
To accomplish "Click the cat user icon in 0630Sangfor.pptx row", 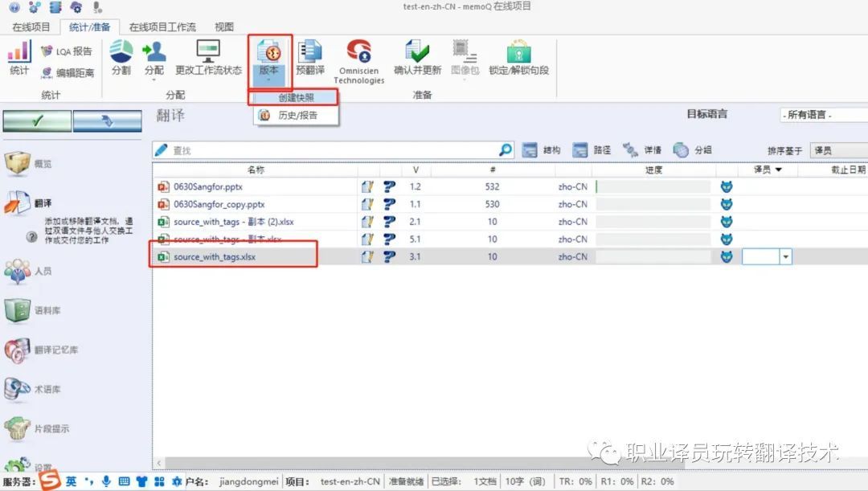I will 727,186.
